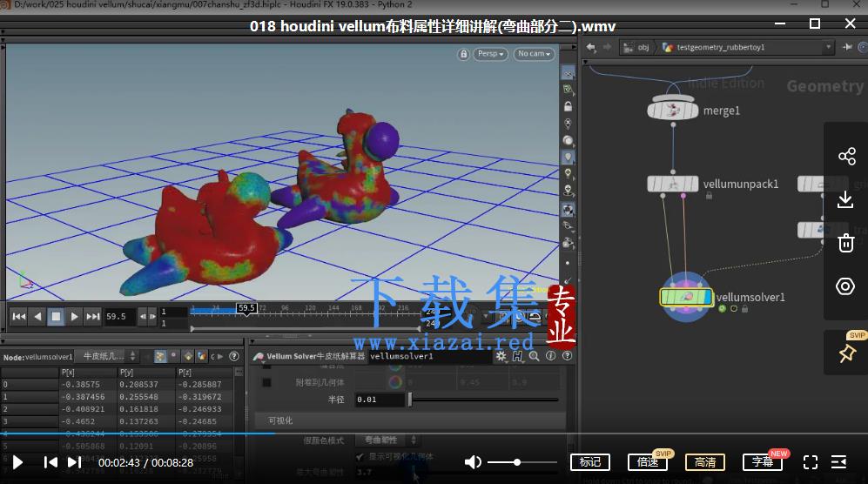The width and height of the screenshot is (868, 484).
Task: Click node name field vellumsolver1
Action: (x=429, y=356)
